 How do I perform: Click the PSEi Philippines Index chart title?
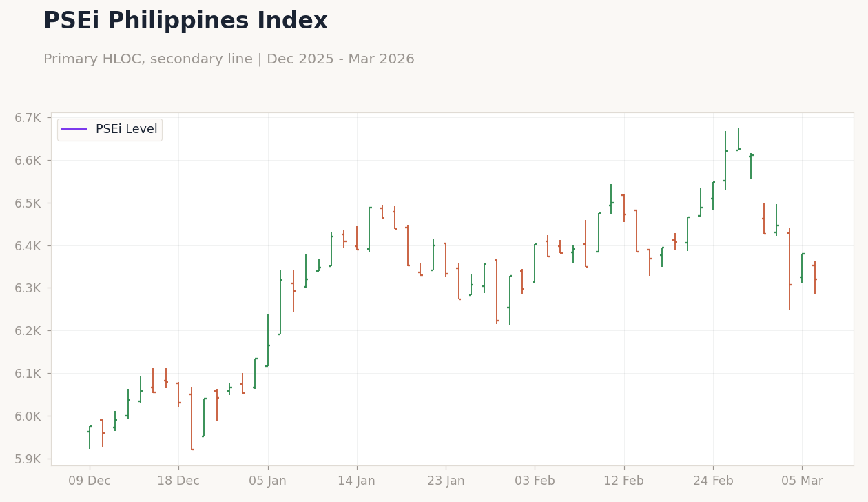185,21
